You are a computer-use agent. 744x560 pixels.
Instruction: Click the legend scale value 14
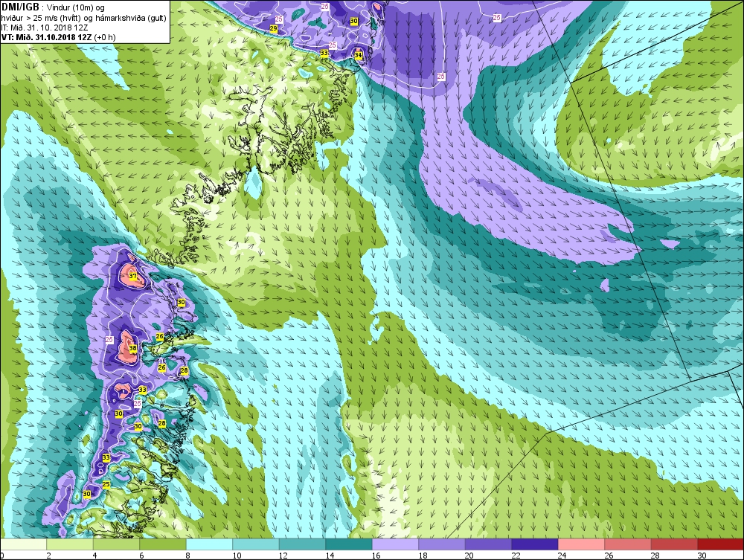(x=330, y=556)
